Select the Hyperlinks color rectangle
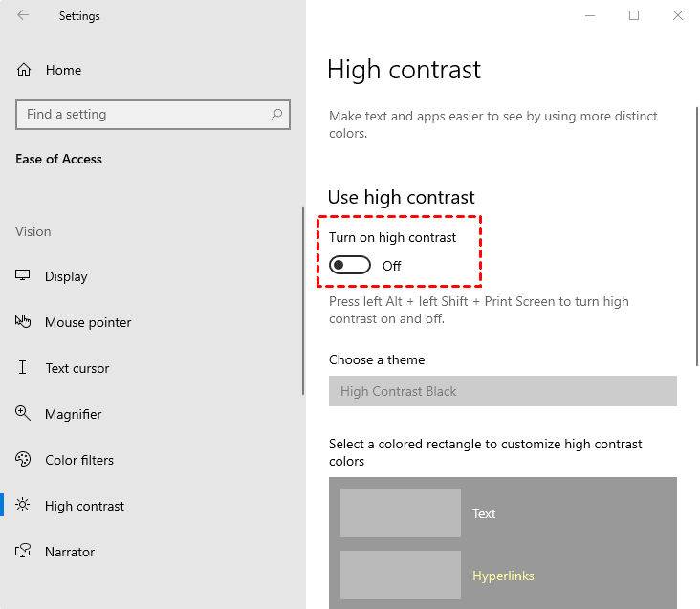 400,576
